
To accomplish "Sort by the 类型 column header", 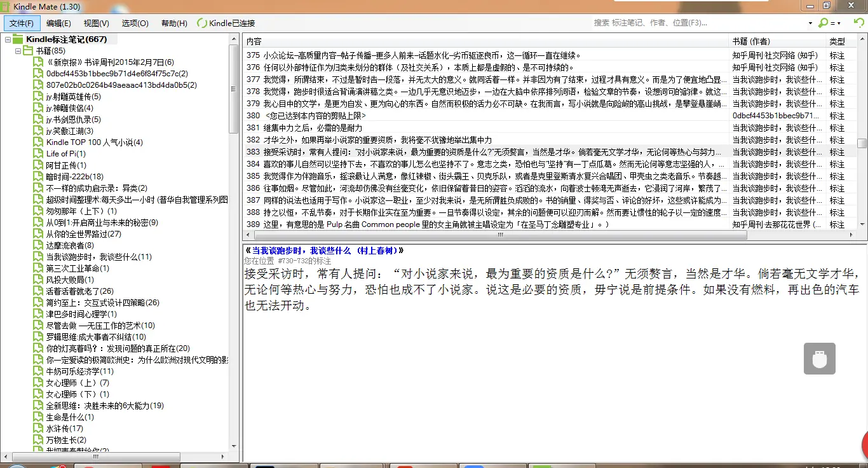I will click(x=841, y=41).
